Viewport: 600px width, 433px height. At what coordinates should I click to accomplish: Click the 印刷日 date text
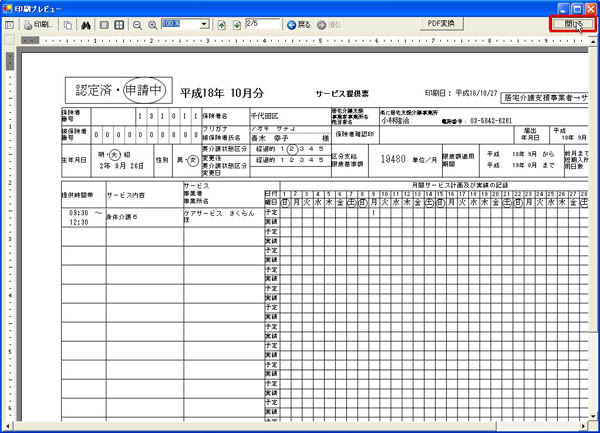point(461,93)
